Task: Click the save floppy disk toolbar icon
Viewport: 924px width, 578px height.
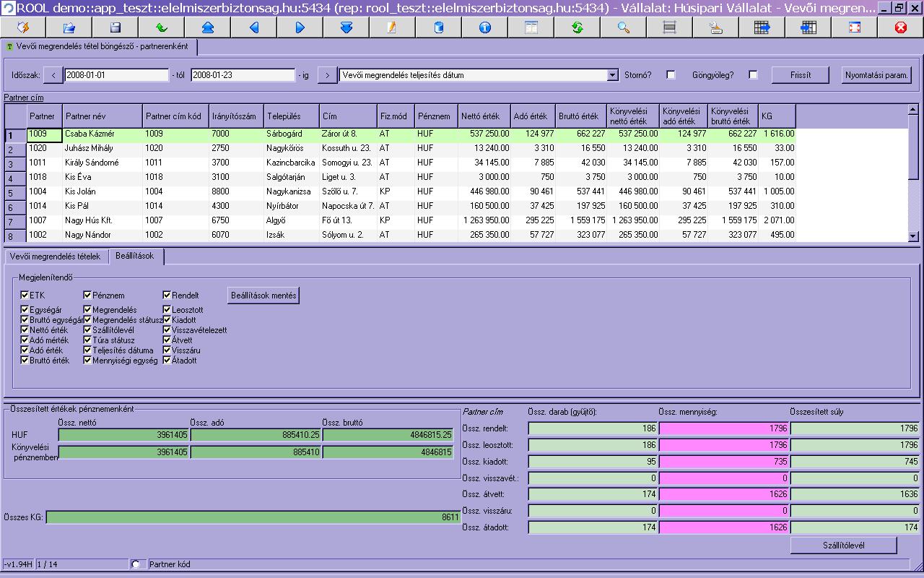Action: point(115,27)
